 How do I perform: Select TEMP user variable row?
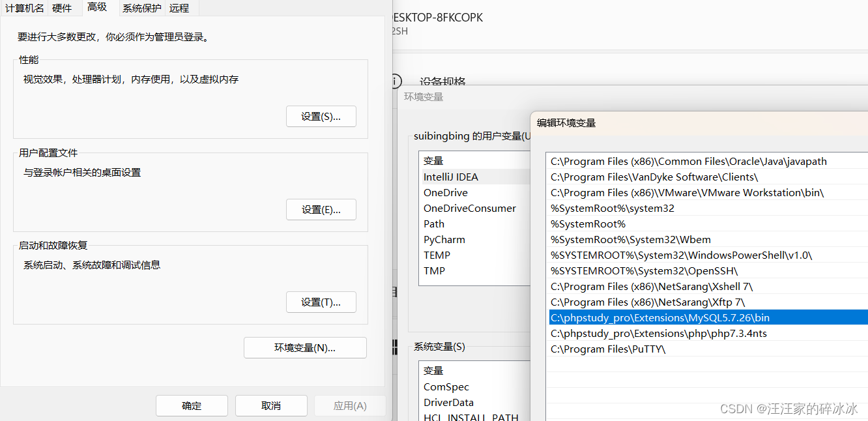pyautogui.click(x=475, y=255)
